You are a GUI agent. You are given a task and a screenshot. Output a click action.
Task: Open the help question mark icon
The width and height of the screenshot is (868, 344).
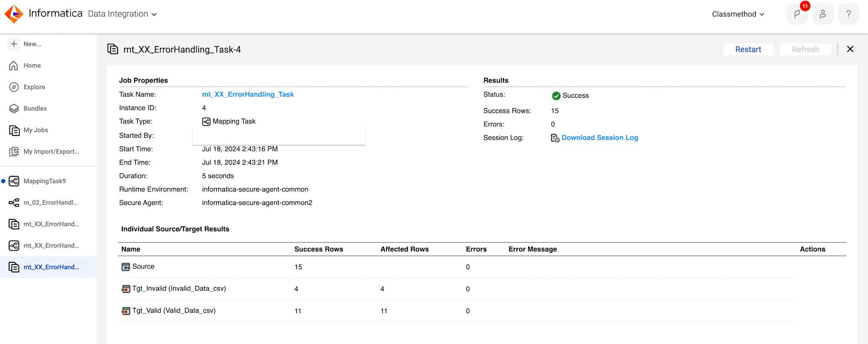click(848, 14)
